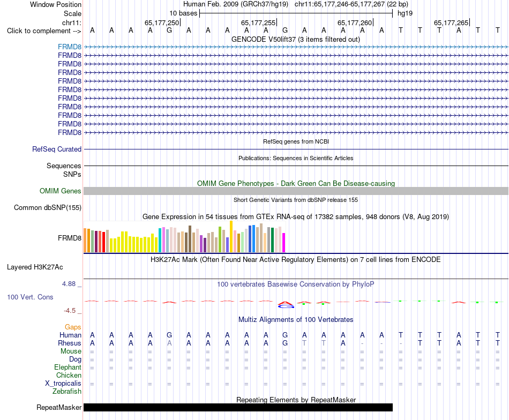Click the dark green bar in the GTEx chart
This screenshot has width=509, height=420.
click(272, 240)
